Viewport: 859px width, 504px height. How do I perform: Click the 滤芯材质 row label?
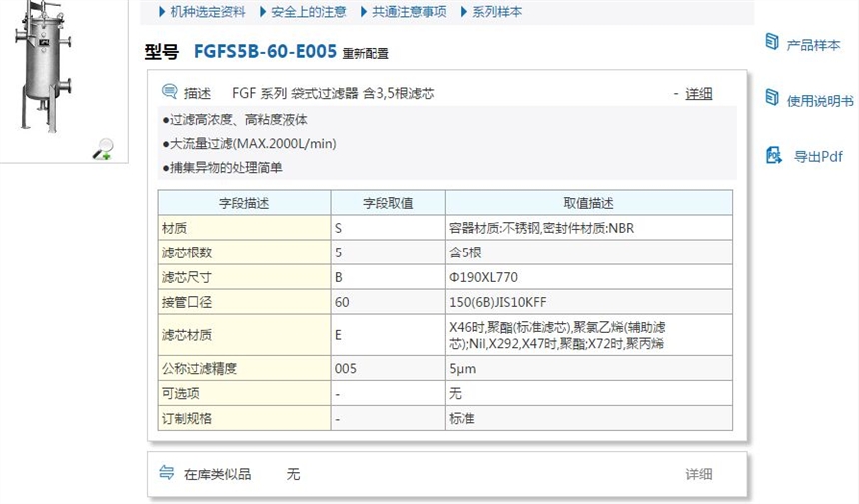point(187,335)
